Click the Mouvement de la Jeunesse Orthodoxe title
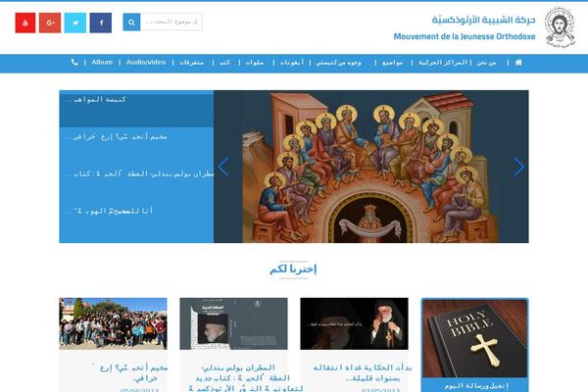Viewport: 588px width, 392px height. coord(465,37)
